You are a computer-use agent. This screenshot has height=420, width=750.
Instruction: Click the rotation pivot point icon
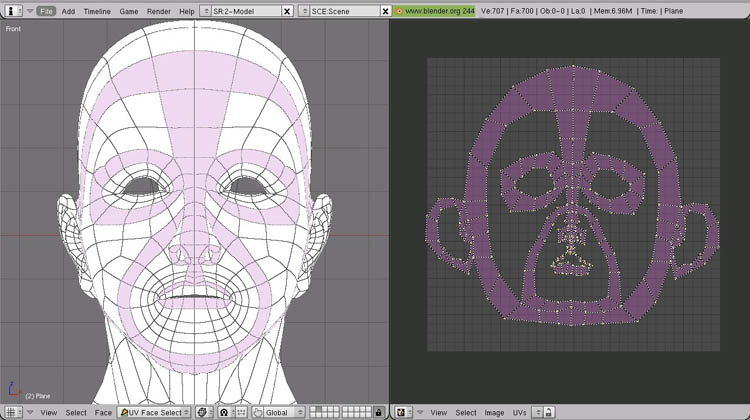224,412
